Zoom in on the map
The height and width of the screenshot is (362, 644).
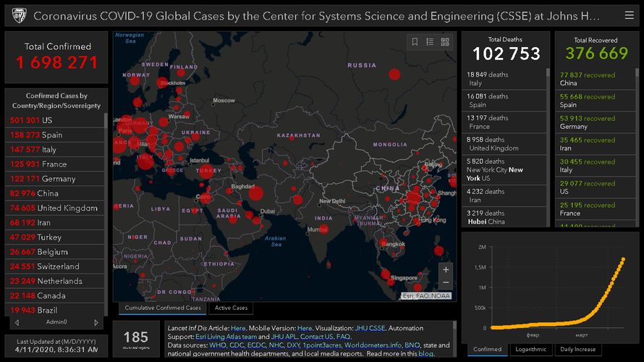(x=446, y=269)
